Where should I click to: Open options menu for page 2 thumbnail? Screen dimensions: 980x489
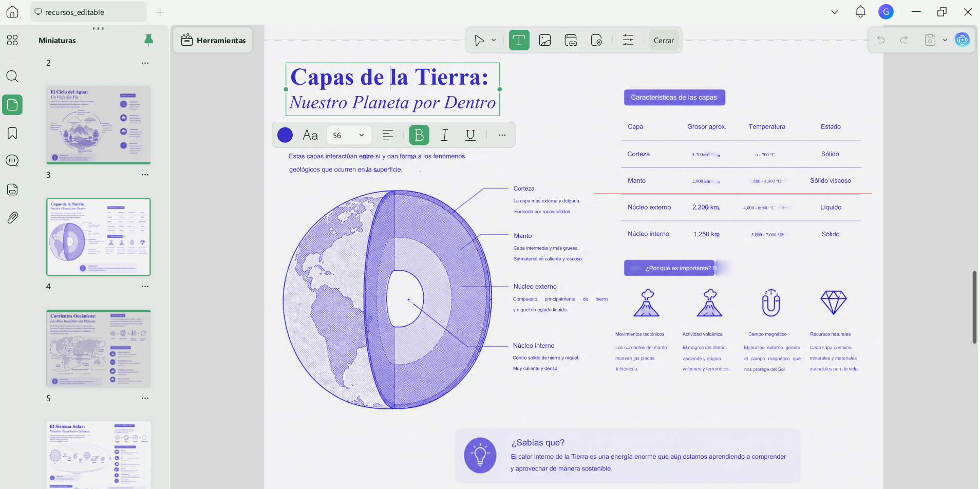click(x=145, y=63)
